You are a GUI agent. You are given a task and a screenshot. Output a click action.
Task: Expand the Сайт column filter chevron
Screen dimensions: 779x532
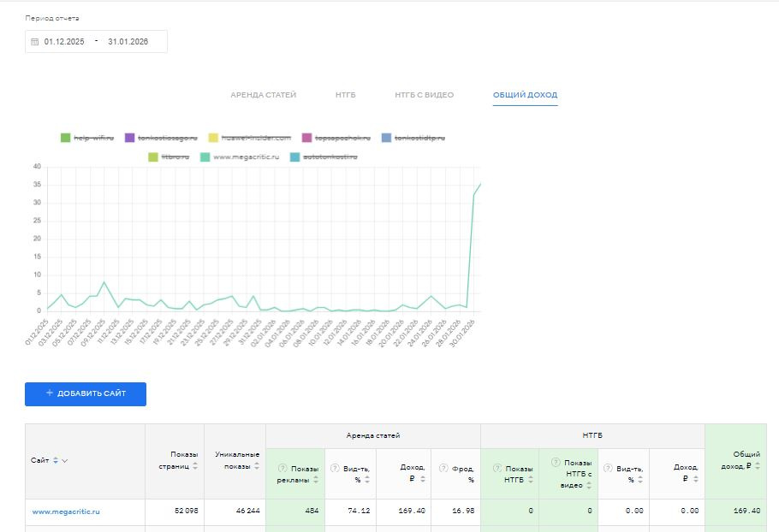point(65,460)
